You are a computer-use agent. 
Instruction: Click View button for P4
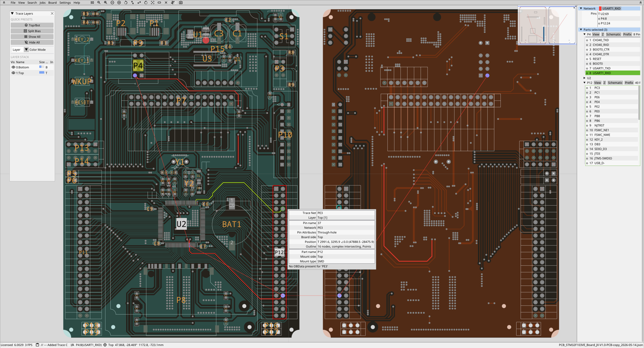pyautogui.click(x=596, y=34)
